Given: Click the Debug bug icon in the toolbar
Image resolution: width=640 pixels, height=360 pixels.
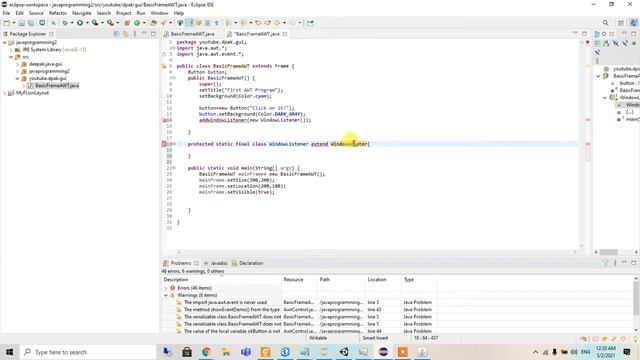Looking at the screenshot, I should [x=65, y=23].
